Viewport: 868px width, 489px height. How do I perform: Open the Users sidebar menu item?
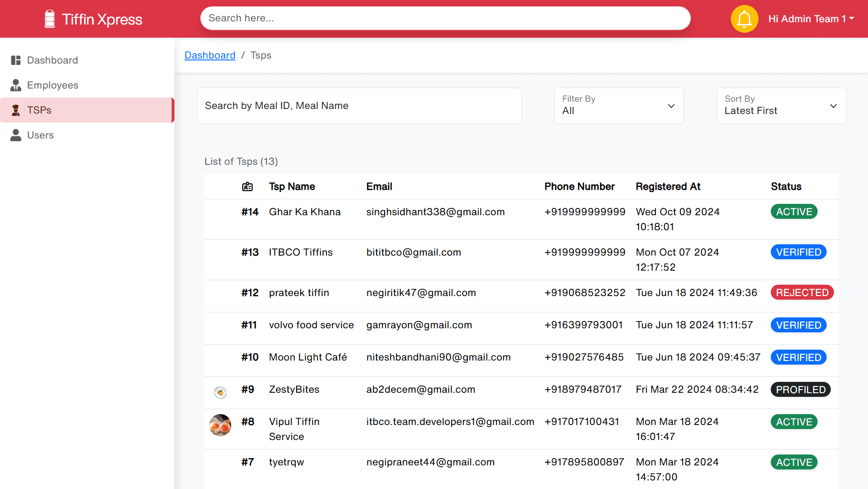40,135
